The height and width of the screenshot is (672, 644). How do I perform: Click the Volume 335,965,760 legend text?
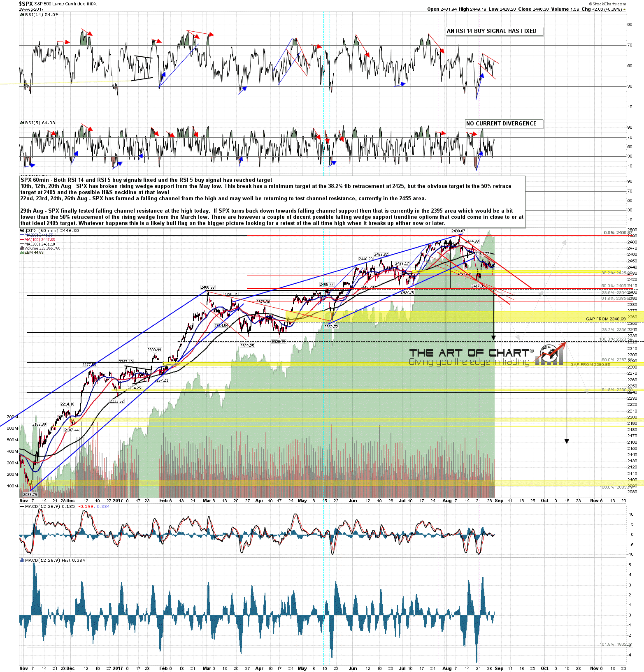tap(42, 248)
